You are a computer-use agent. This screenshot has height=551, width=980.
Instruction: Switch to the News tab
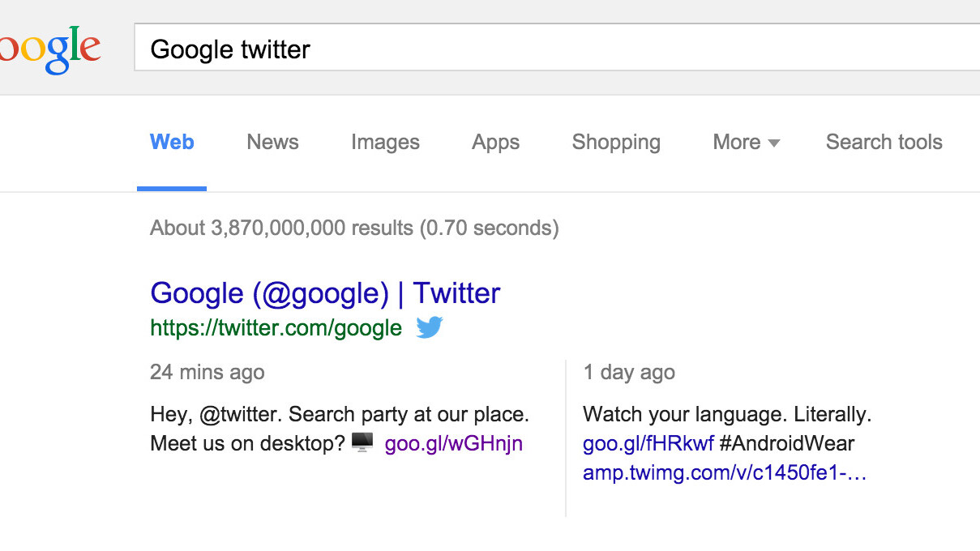click(x=272, y=143)
